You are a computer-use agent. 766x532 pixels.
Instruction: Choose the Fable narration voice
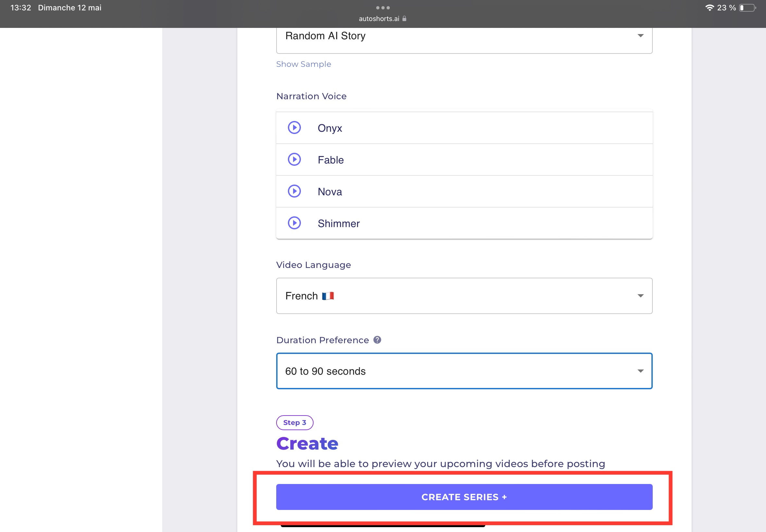pos(464,160)
